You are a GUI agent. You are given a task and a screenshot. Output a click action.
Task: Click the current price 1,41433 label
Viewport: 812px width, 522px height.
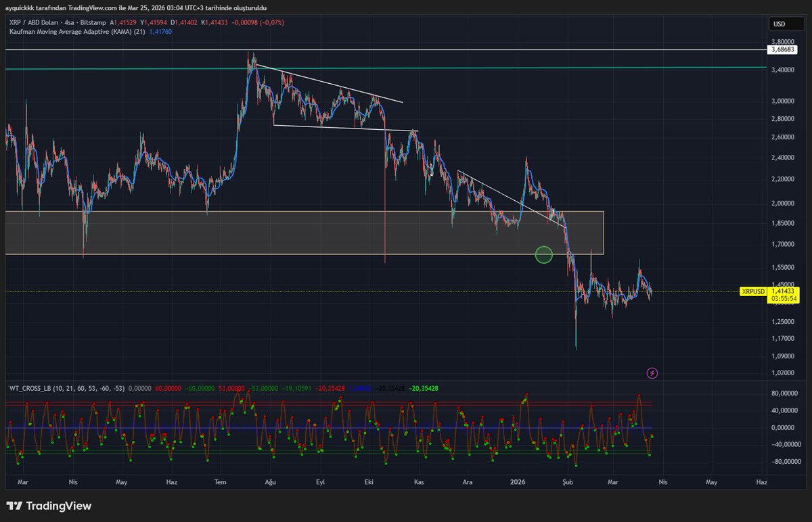click(x=784, y=290)
